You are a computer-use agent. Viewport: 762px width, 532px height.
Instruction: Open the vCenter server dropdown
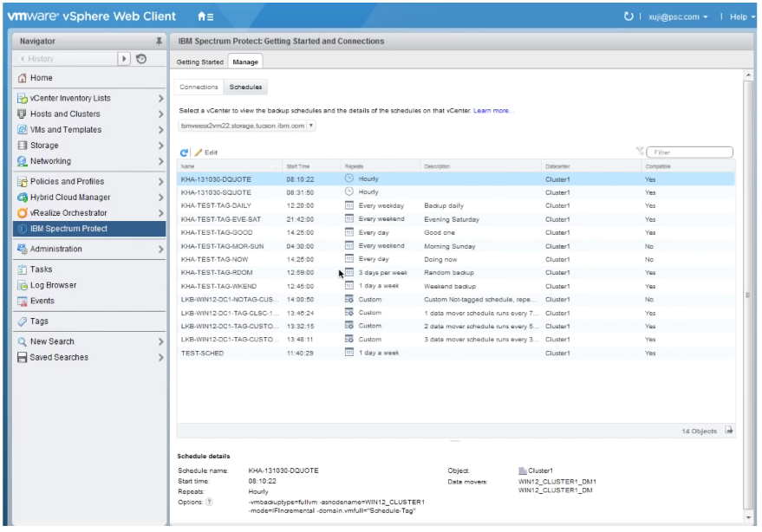[x=247, y=126]
